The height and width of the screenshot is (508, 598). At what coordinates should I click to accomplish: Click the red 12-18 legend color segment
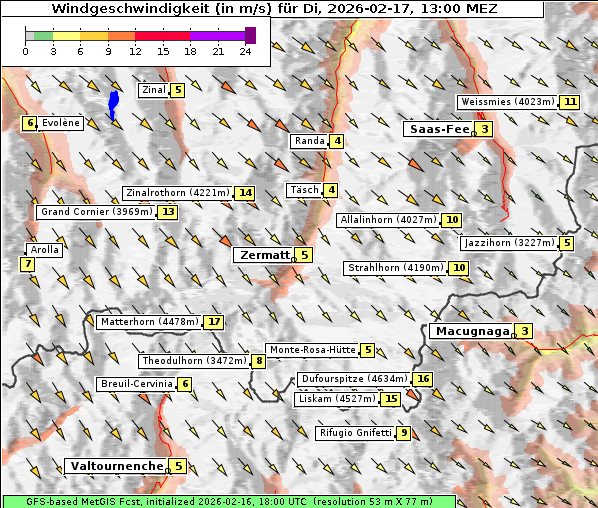click(162, 36)
